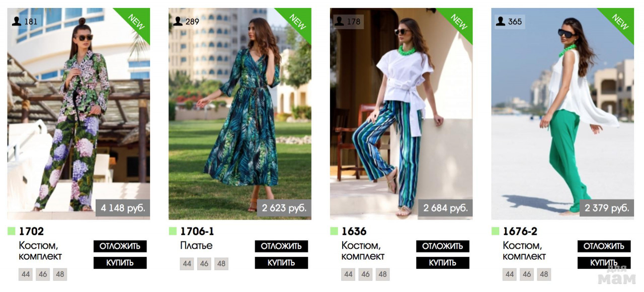Image resolution: width=644 pixels, height=292 pixels.
Task: Select size 44 for product 1702
Action: tap(26, 274)
